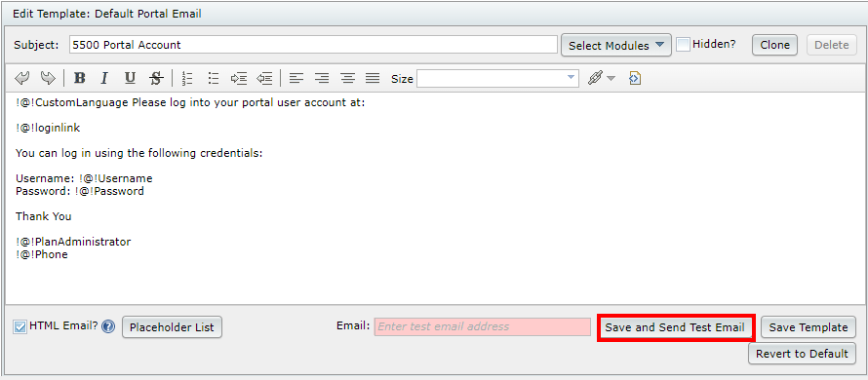Redo the last undone edit
This screenshot has height=380, width=868.
[x=49, y=79]
